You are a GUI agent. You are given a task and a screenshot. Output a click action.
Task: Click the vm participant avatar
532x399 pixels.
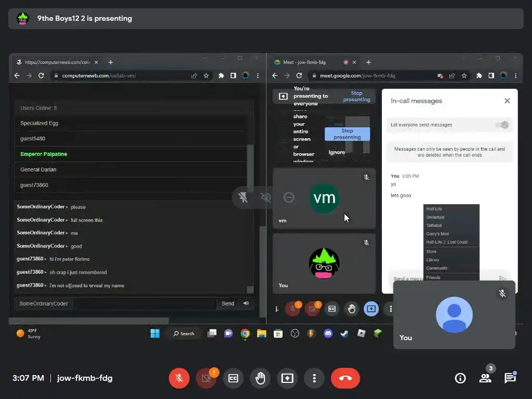pyautogui.click(x=324, y=198)
